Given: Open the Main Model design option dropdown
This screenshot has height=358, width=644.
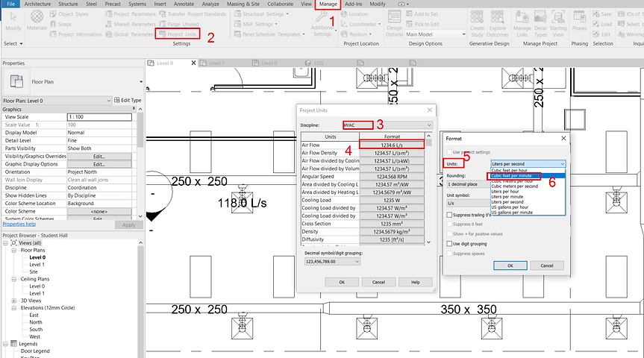Looking at the screenshot, I should point(436,34).
